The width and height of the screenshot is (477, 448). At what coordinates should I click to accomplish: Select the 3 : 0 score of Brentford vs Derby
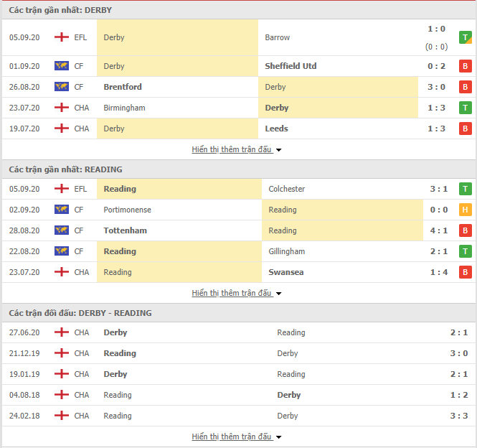pyautogui.click(x=436, y=87)
